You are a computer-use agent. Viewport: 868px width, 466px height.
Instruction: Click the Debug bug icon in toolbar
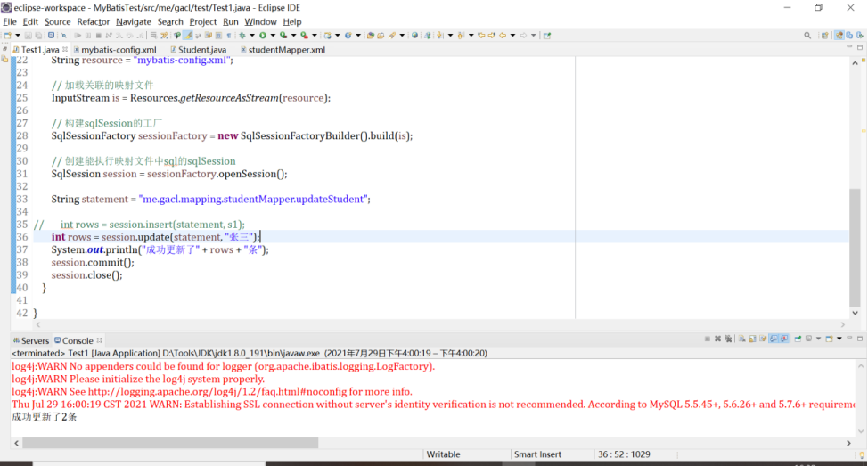pos(242,36)
